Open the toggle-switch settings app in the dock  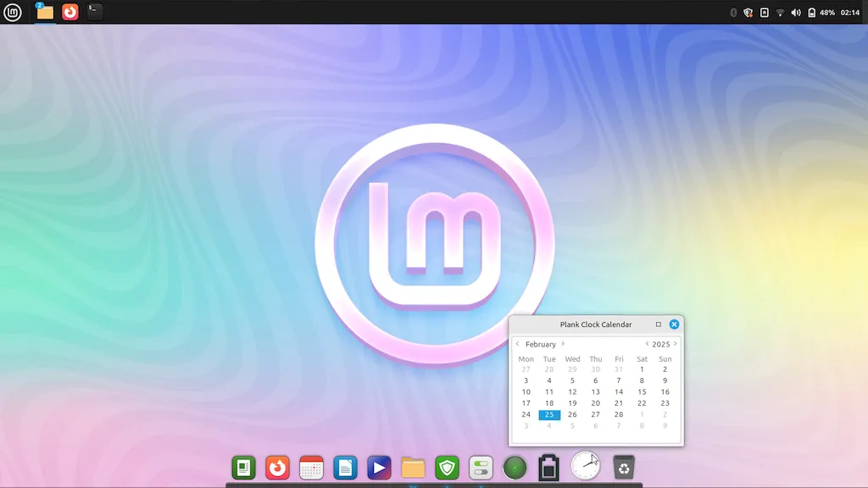(481, 468)
